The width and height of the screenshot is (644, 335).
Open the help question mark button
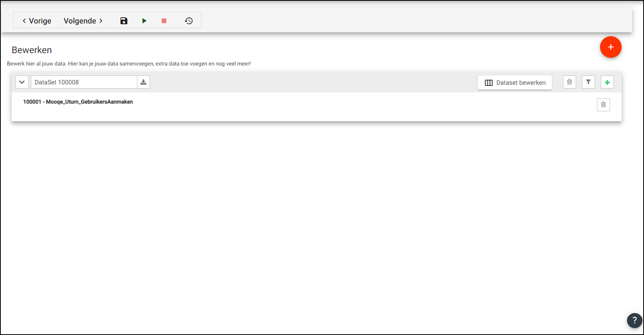point(634,320)
